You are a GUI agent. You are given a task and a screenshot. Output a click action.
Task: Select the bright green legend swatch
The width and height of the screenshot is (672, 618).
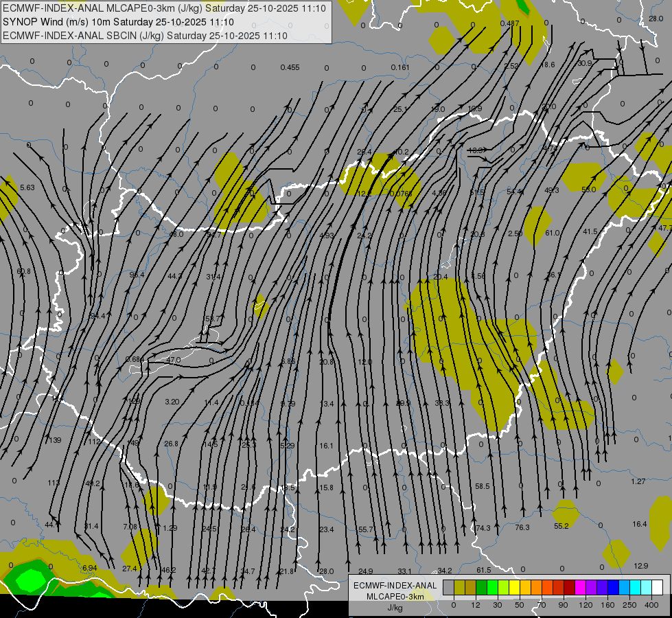pyautogui.click(x=492, y=588)
